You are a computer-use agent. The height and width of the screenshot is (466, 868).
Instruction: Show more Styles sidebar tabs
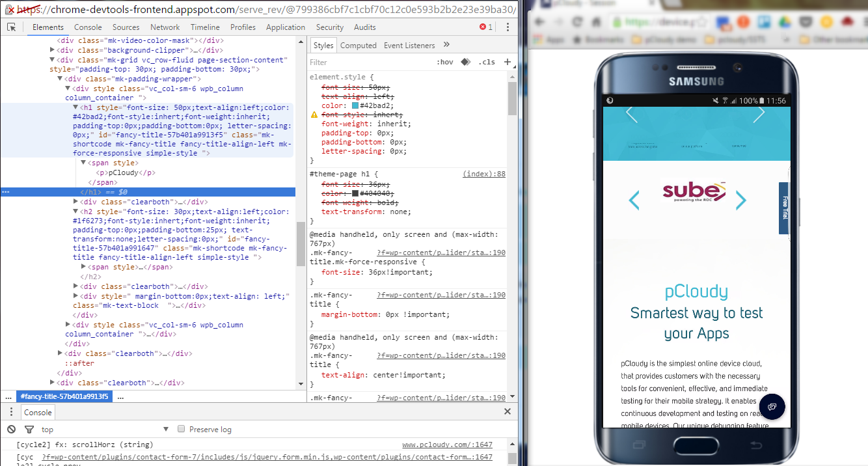pos(446,45)
